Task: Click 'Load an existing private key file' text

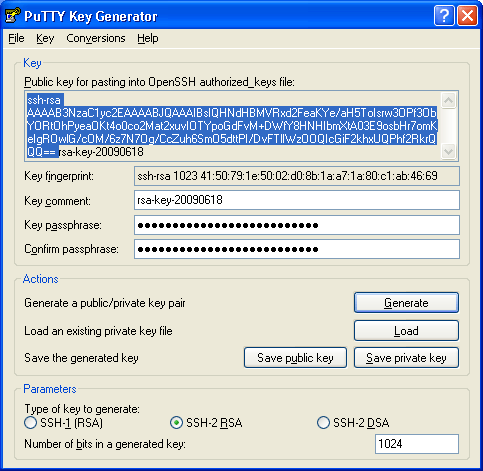Action: (x=98, y=331)
